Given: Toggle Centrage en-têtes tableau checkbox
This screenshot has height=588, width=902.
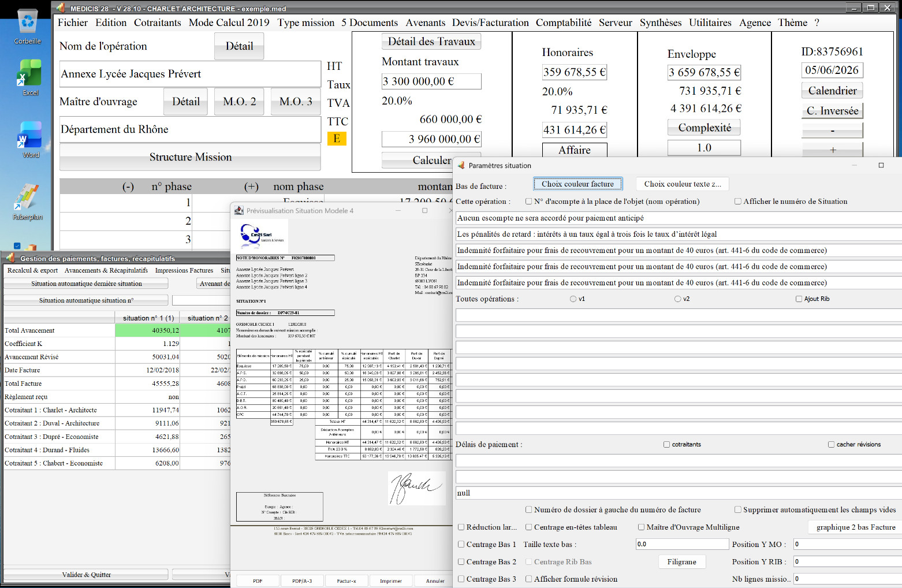Looking at the screenshot, I should (x=529, y=527).
